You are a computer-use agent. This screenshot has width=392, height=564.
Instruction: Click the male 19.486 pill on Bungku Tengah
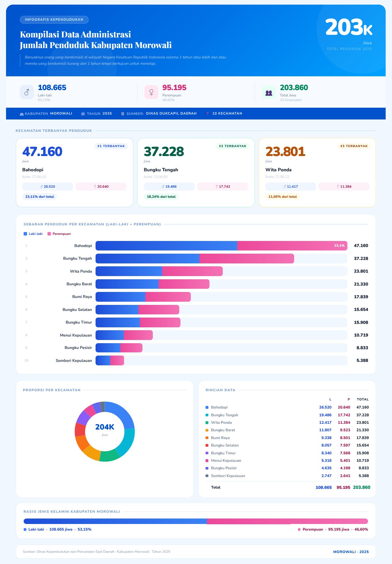click(169, 187)
